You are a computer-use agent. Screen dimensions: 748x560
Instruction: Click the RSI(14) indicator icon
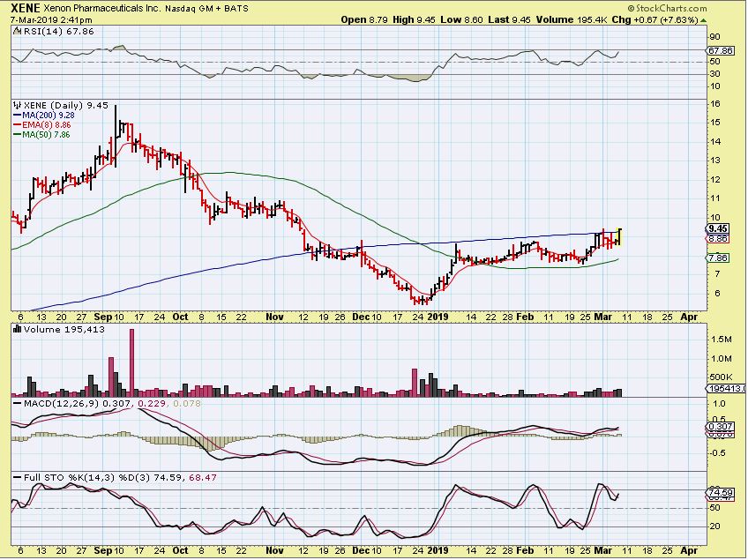(x=17, y=31)
